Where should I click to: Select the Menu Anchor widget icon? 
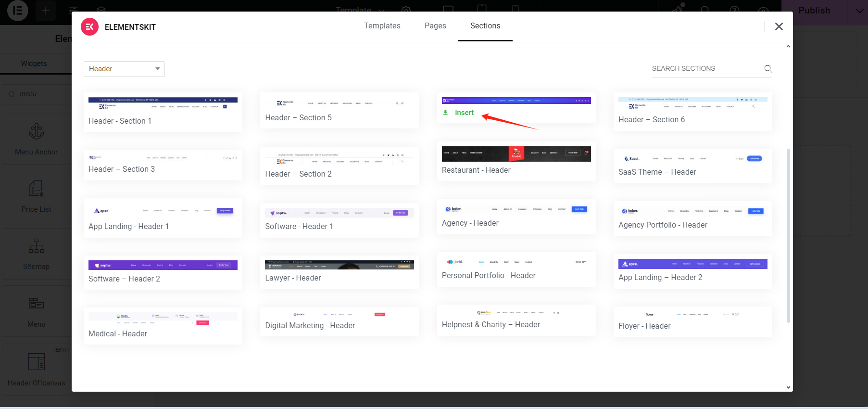(37, 131)
